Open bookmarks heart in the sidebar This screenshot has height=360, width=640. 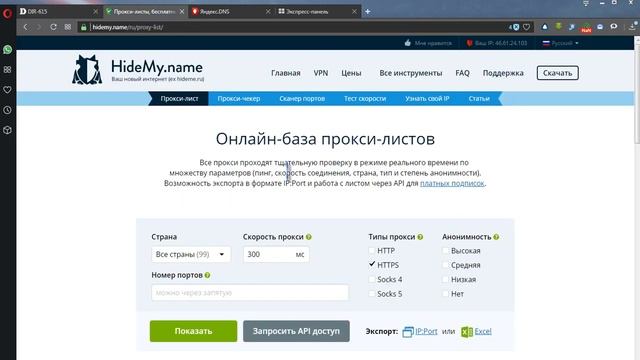(x=7, y=90)
